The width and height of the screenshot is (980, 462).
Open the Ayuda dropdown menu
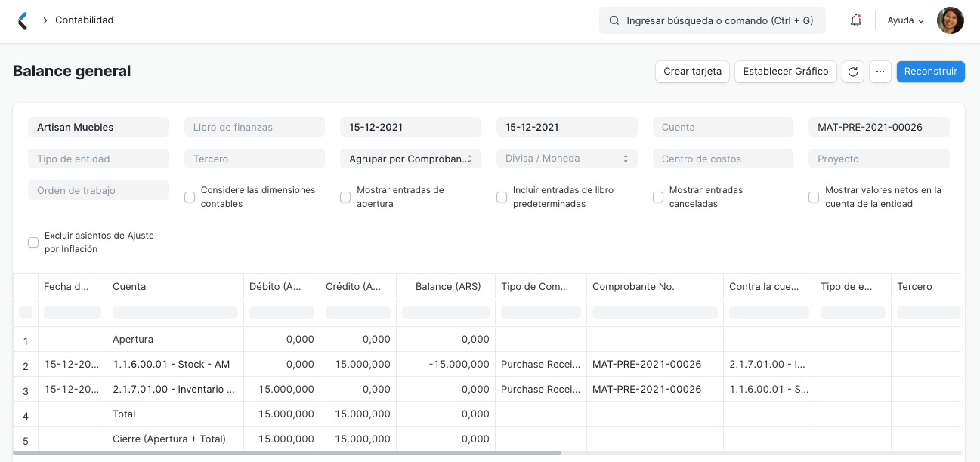(x=904, y=20)
